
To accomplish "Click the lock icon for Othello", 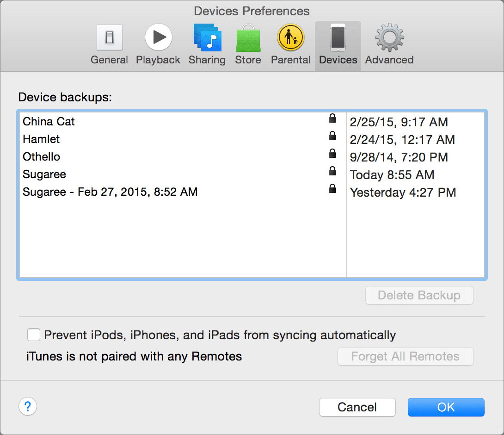I will [x=332, y=154].
